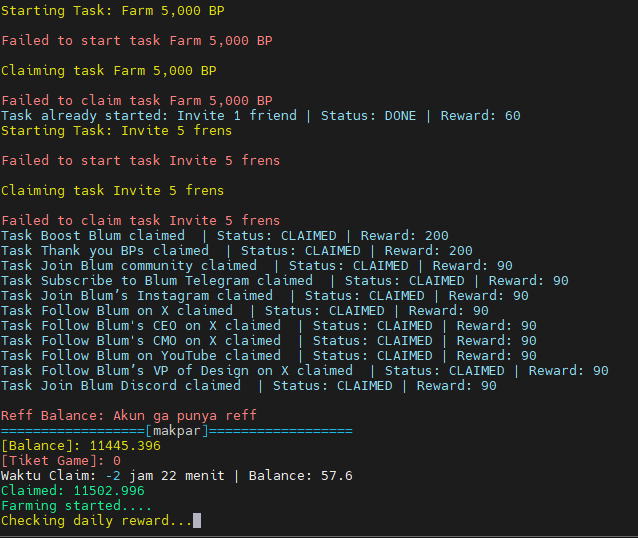Click the Blum's VP of Design line
Screen dimensions: 638x538
305,371
